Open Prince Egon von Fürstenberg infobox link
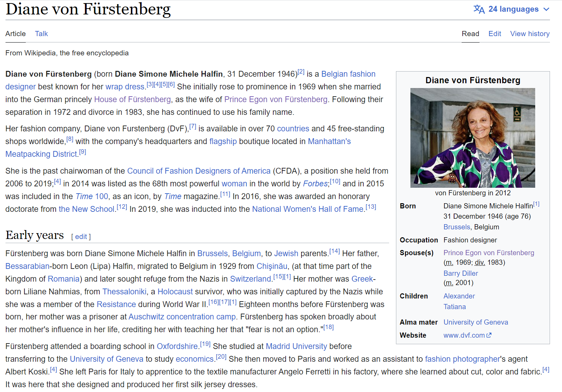The image size is (562, 392). 489,253
